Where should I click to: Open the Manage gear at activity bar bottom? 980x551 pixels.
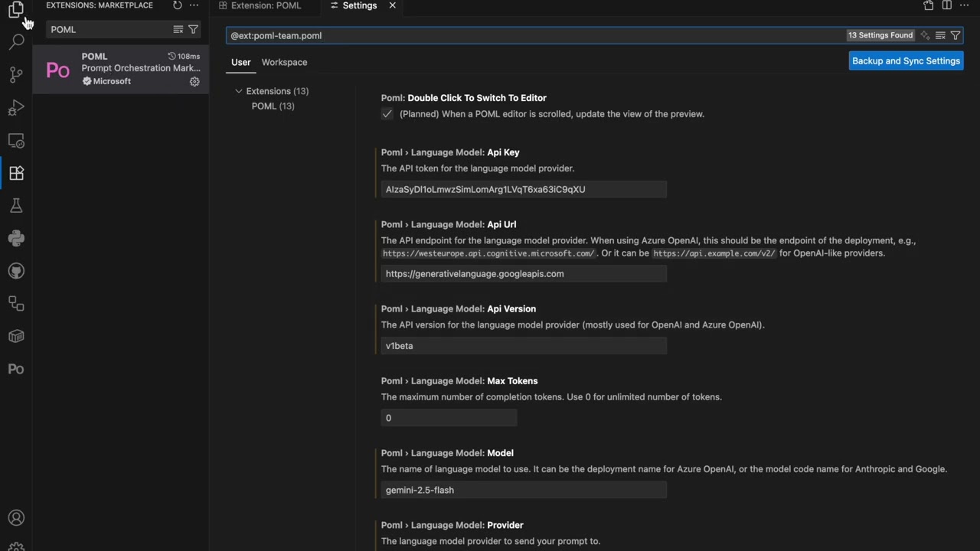[x=16, y=546]
